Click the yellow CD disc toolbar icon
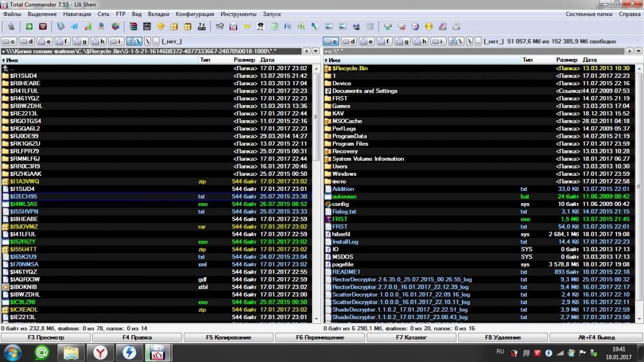Viewport: 644px width, 362px height. pos(428,26)
